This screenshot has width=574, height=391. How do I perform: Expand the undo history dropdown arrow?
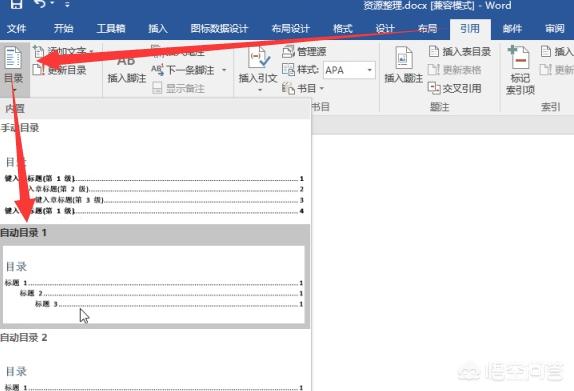pyautogui.click(x=52, y=4)
